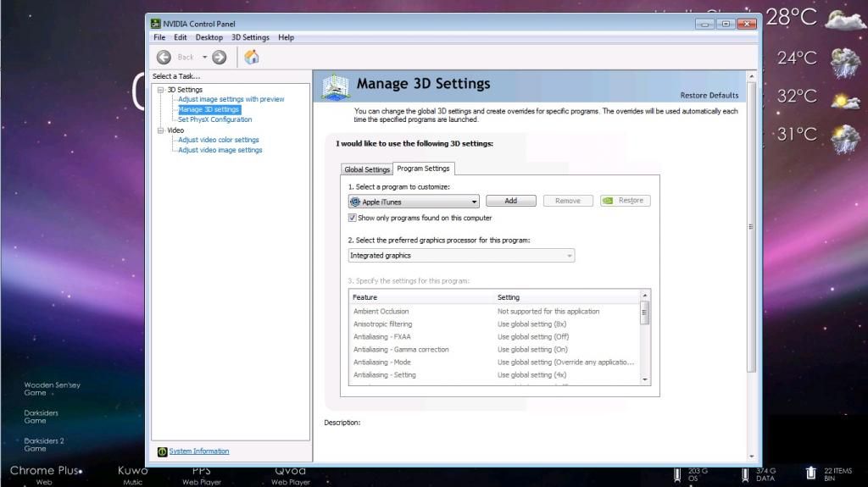868x487 pixels.
Task: Uncheck Show only programs found on this computer
Action: tap(353, 218)
